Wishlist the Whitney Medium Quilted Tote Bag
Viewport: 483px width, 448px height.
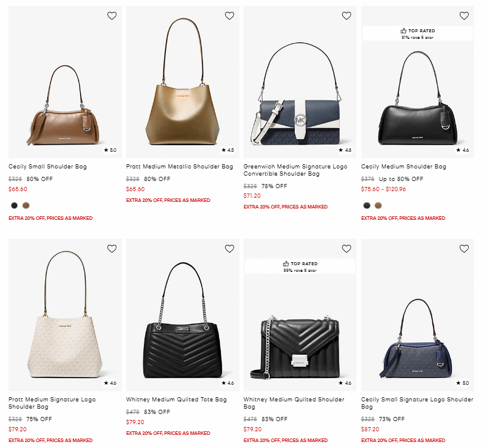(x=229, y=248)
